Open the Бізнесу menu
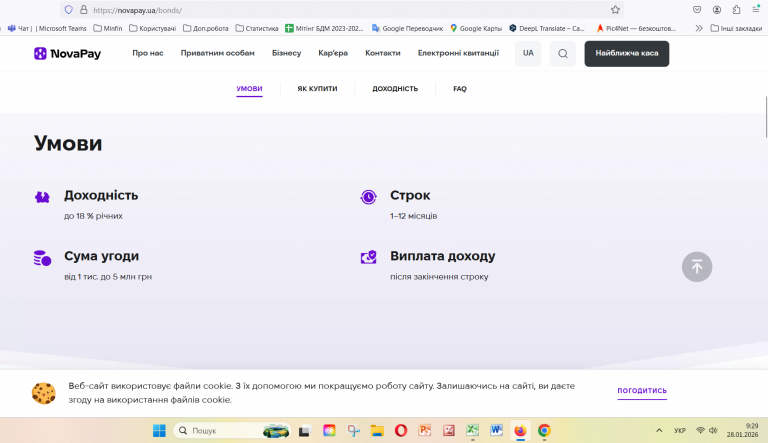The width and height of the screenshot is (768, 443). click(x=287, y=53)
